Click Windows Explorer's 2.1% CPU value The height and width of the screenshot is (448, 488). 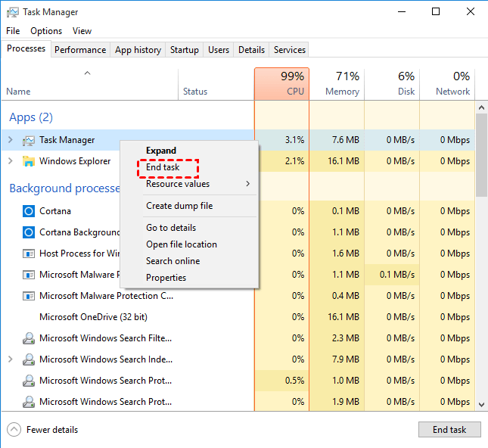pyautogui.click(x=294, y=161)
